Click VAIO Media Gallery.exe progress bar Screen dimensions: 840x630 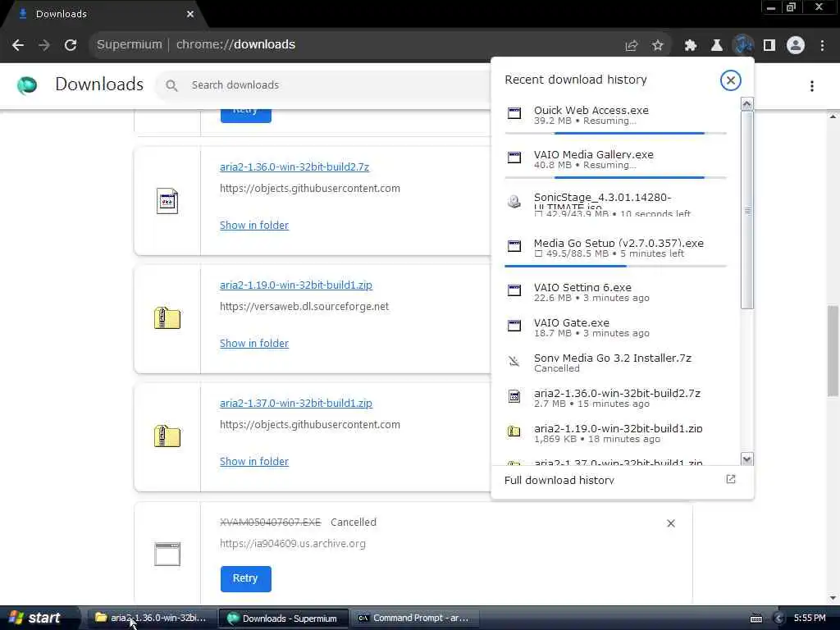(x=615, y=177)
